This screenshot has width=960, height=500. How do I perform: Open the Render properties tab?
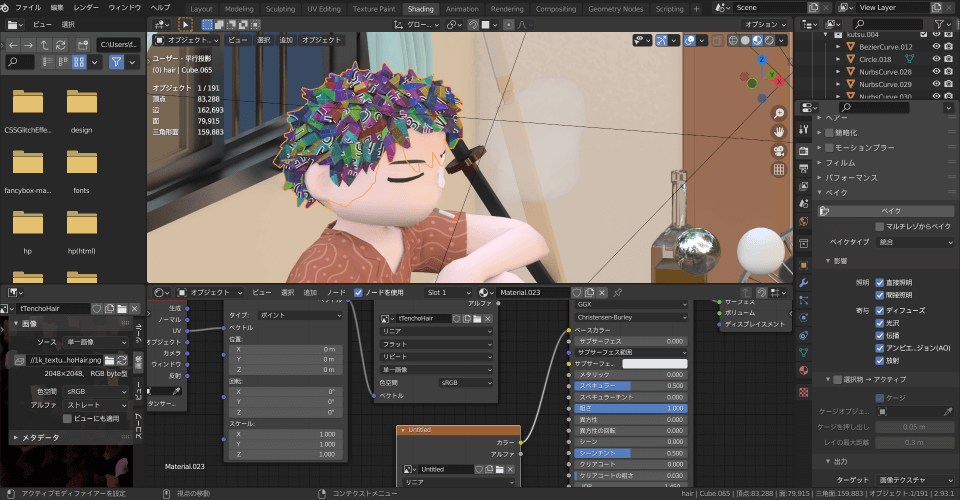click(804, 151)
